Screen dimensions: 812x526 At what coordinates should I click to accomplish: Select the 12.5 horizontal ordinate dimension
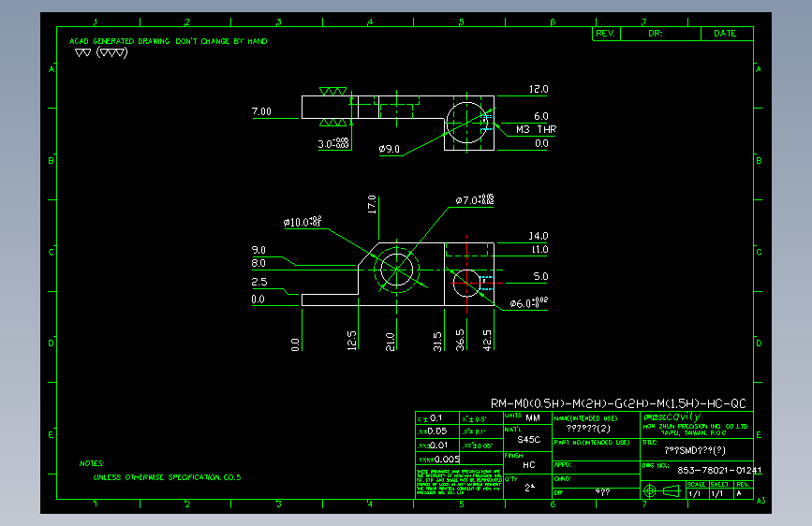click(x=351, y=341)
